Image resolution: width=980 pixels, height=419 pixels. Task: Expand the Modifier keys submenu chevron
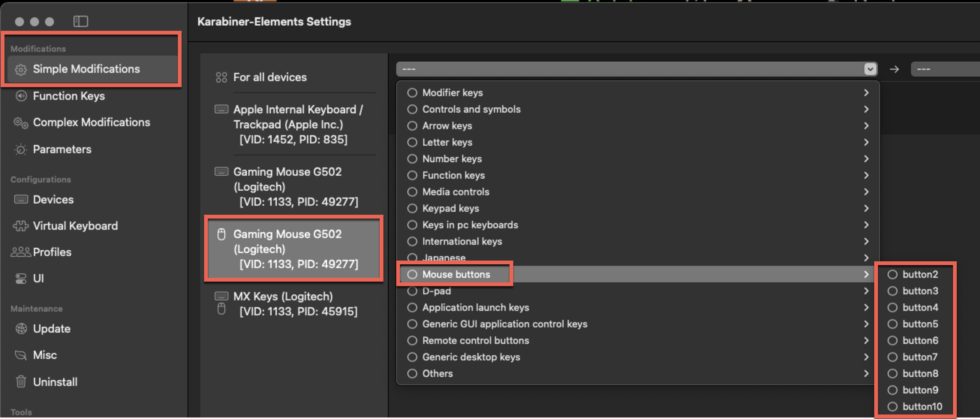click(866, 92)
